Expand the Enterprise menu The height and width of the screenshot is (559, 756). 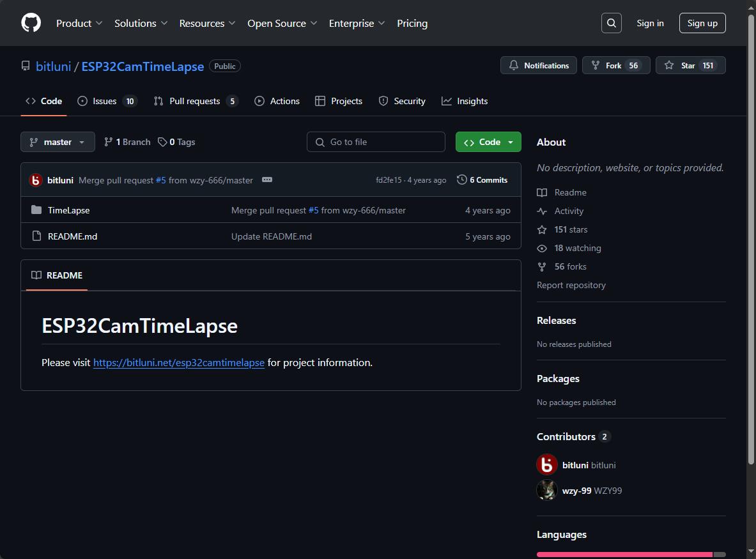[x=357, y=23]
